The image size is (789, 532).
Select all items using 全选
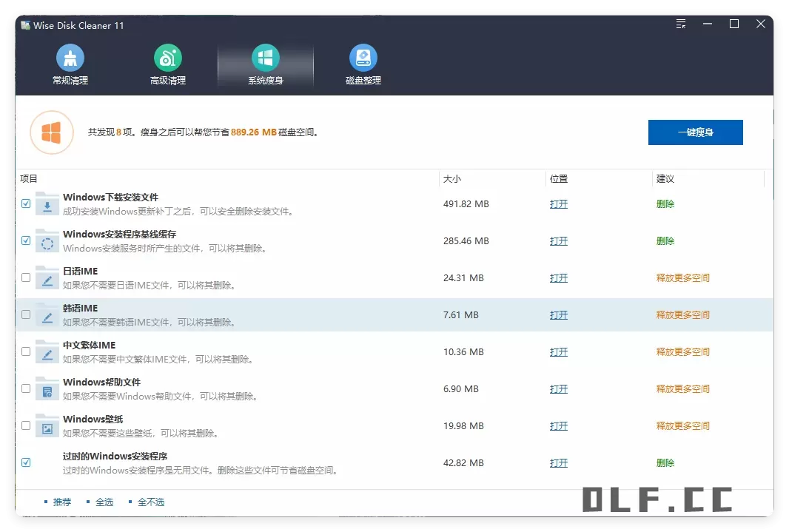(104, 501)
